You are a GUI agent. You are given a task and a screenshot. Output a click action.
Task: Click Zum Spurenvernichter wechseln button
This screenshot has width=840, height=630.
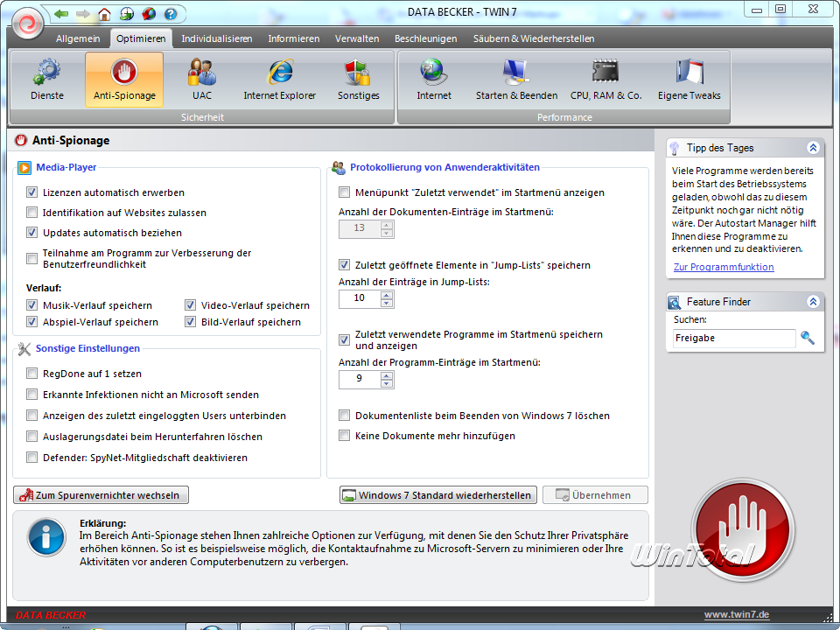[101, 495]
